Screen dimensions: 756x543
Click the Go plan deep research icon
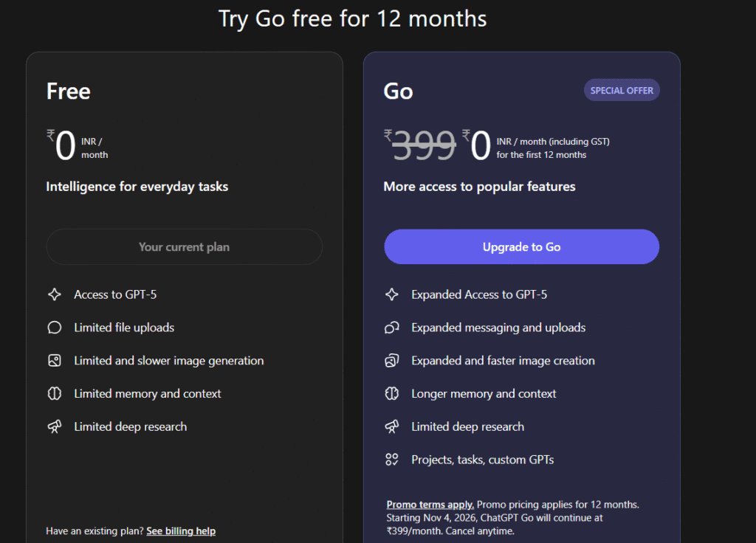point(391,426)
